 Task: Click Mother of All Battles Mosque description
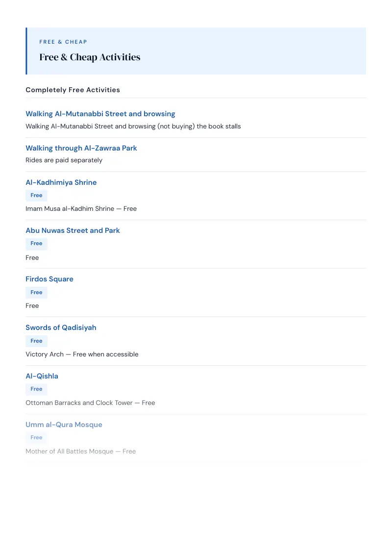(x=81, y=451)
